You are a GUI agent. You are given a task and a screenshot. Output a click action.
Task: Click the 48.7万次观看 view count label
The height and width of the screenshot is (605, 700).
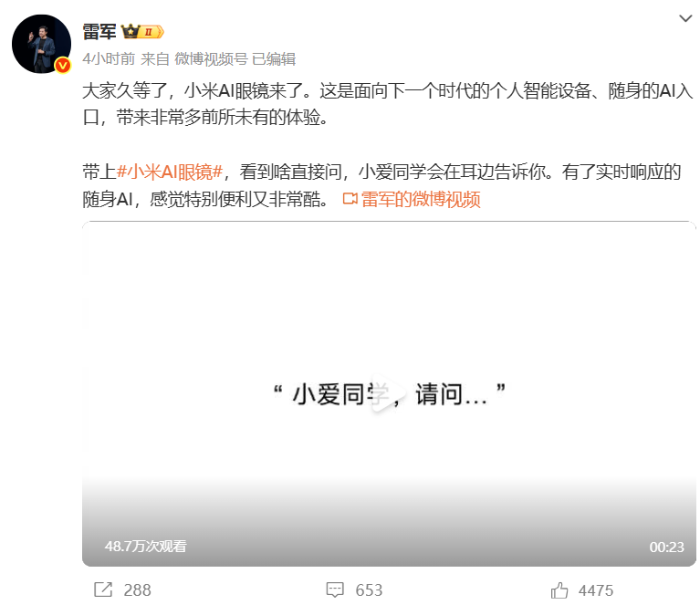(x=145, y=546)
